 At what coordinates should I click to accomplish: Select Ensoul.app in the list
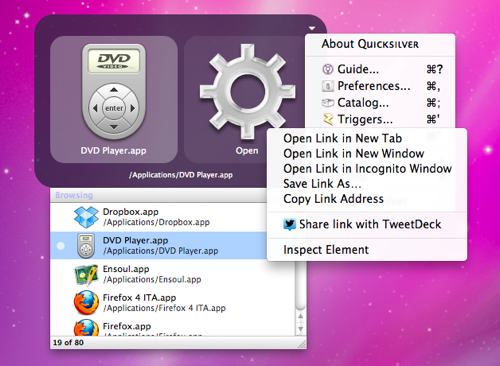pos(173,274)
